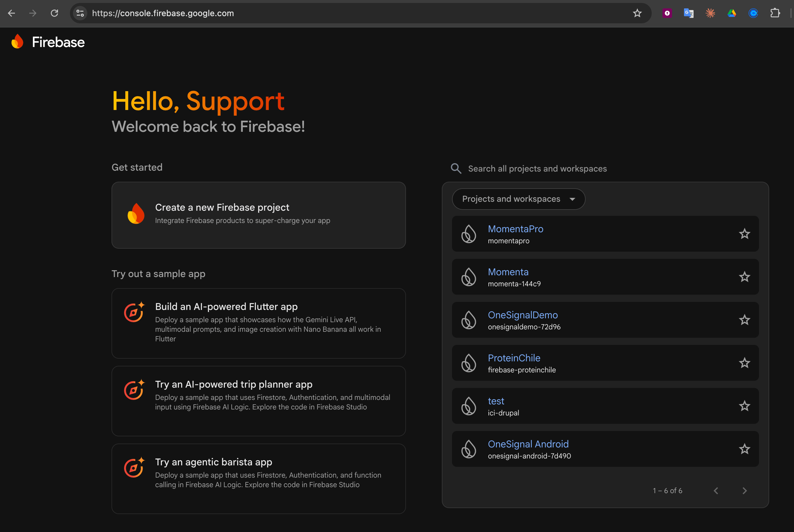Image resolution: width=794 pixels, height=532 pixels.
Task: Click the ProteinChile project flame icon
Action: click(469, 363)
